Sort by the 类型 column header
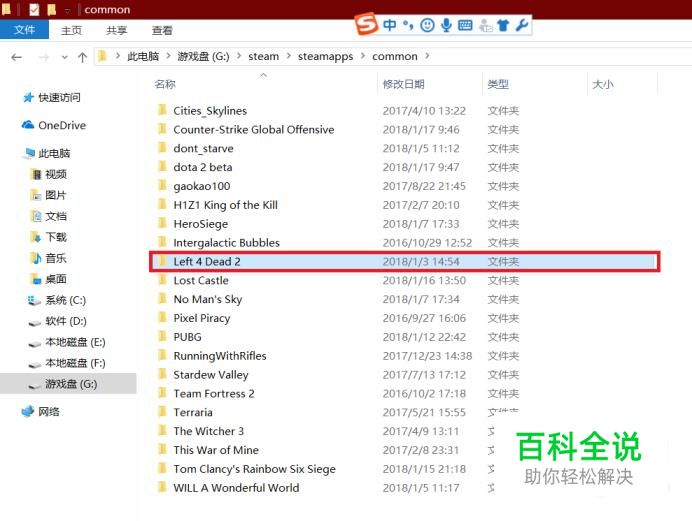The height and width of the screenshot is (521, 692). pyautogui.click(x=498, y=84)
